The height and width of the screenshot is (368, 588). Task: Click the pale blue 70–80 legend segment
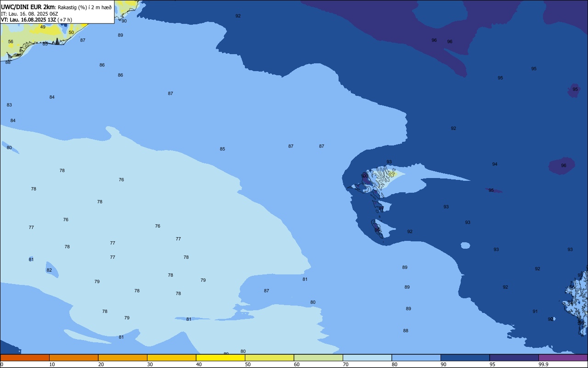(367, 357)
